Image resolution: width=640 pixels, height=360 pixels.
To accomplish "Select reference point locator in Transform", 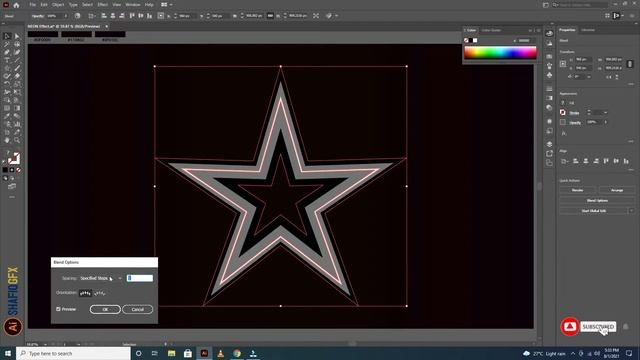I will (x=563, y=64).
